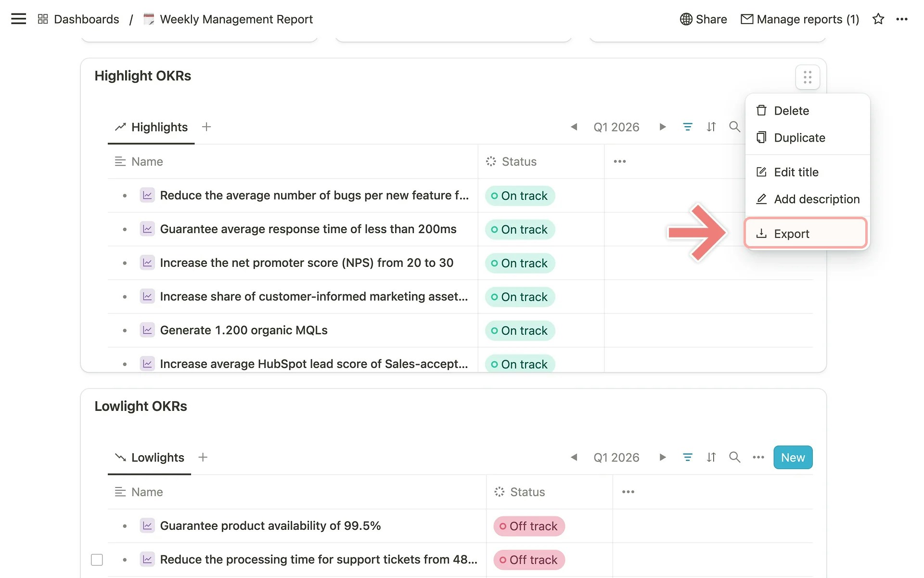Open search in the Lowlights widget
The width and height of the screenshot is (924, 578).
point(734,457)
